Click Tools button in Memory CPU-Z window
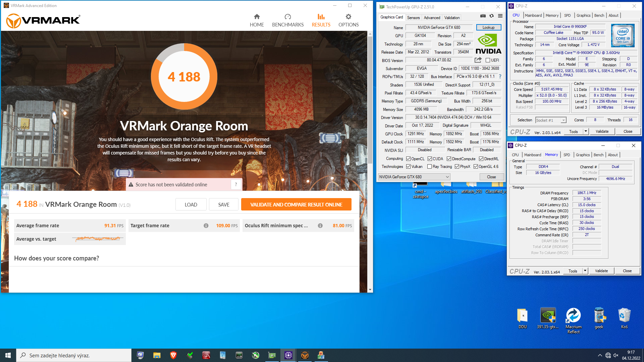Viewport: 644px width, 362px height. [573, 271]
